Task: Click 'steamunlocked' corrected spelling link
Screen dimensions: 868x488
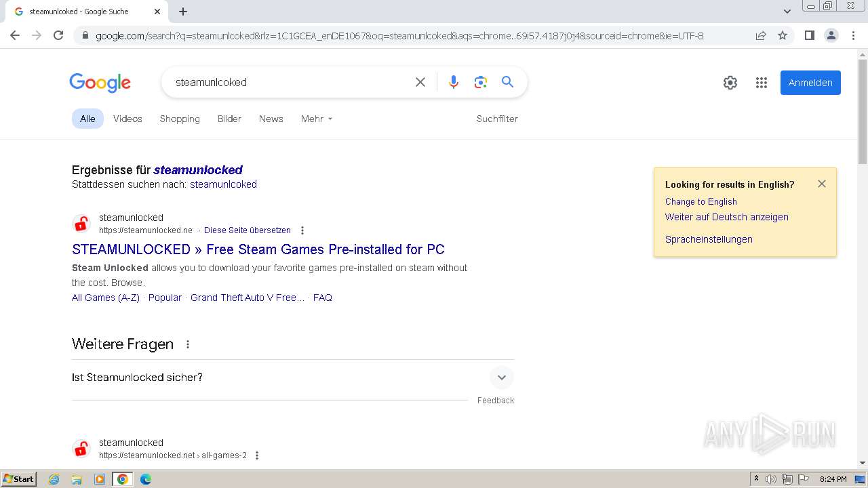Action: 198,170
